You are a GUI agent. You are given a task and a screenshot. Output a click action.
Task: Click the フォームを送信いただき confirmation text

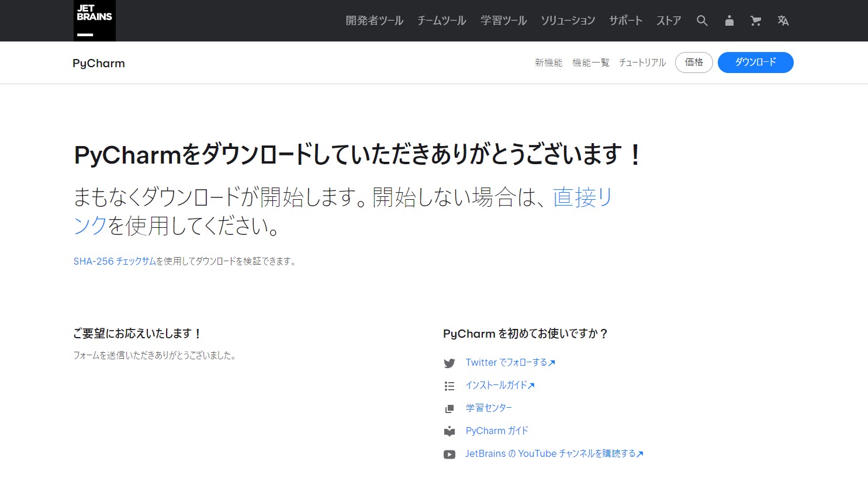(x=155, y=355)
